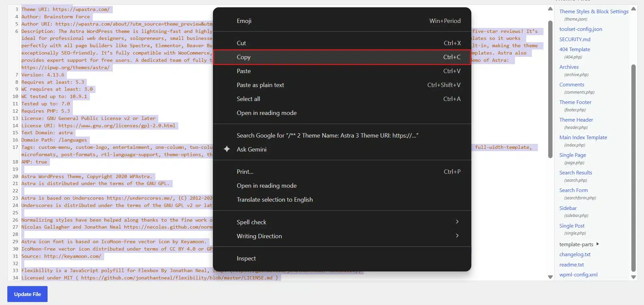Click Inspect in the context menu
The image size is (644, 305).
tap(342, 258)
